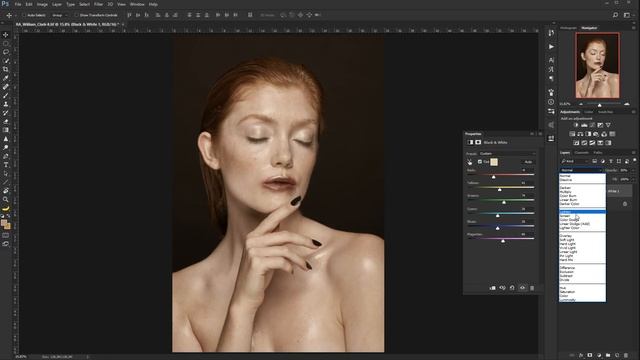
Task: Open the Image menu
Action: click(x=42, y=4)
